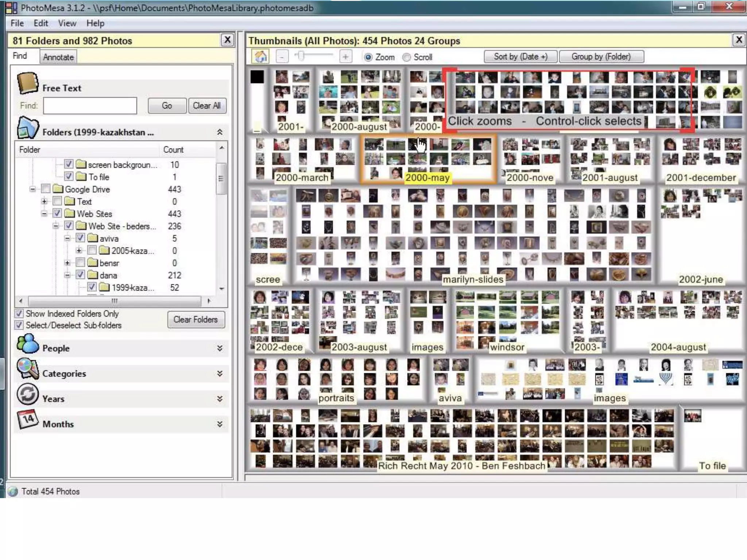Click the home view icon in thumbnails toolbar
This screenshot has height=560, width=747.
tap(260, 57)
